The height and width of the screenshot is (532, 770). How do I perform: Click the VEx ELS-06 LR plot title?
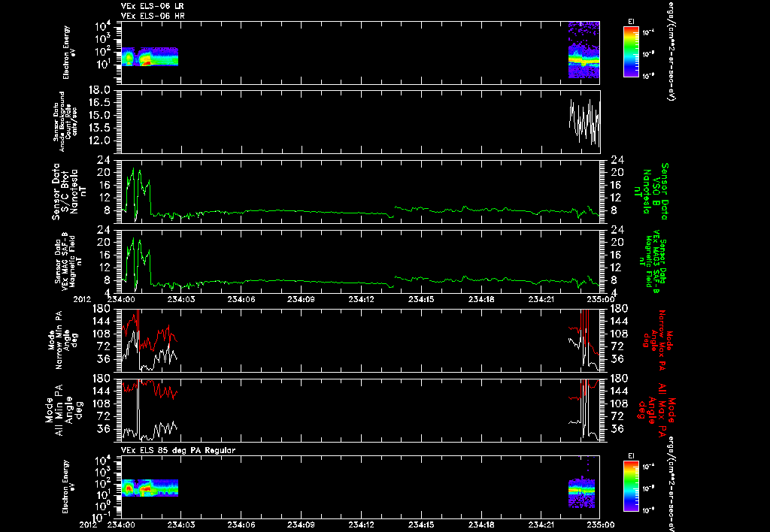coord(153,6)
